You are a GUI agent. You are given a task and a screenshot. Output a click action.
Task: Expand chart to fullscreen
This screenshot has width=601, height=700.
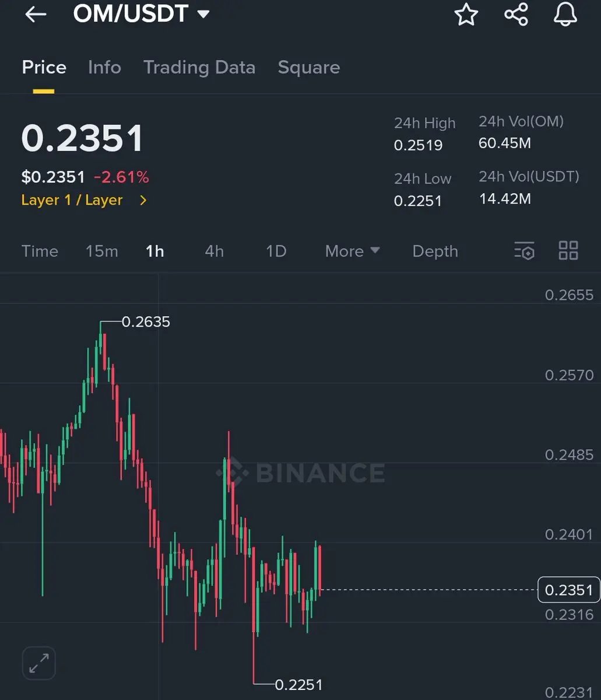point(39,663)
